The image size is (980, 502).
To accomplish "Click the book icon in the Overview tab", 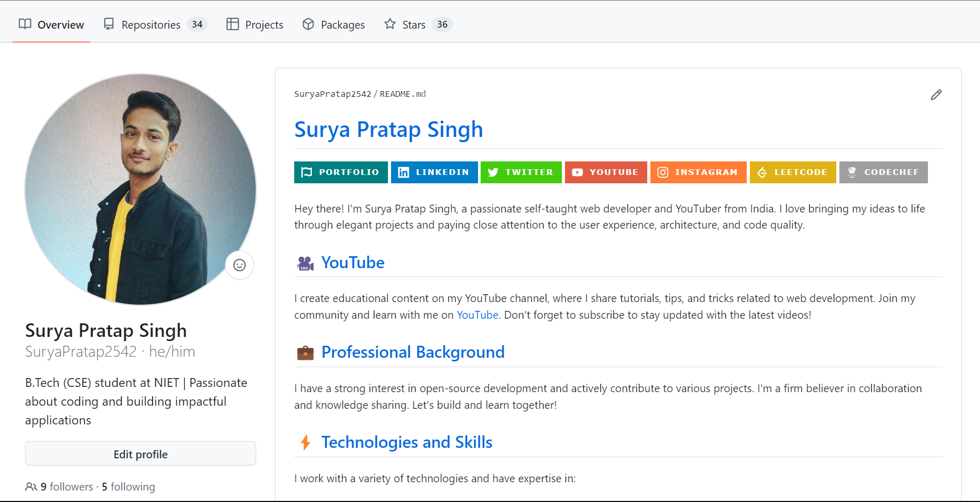I will (25, 24).
